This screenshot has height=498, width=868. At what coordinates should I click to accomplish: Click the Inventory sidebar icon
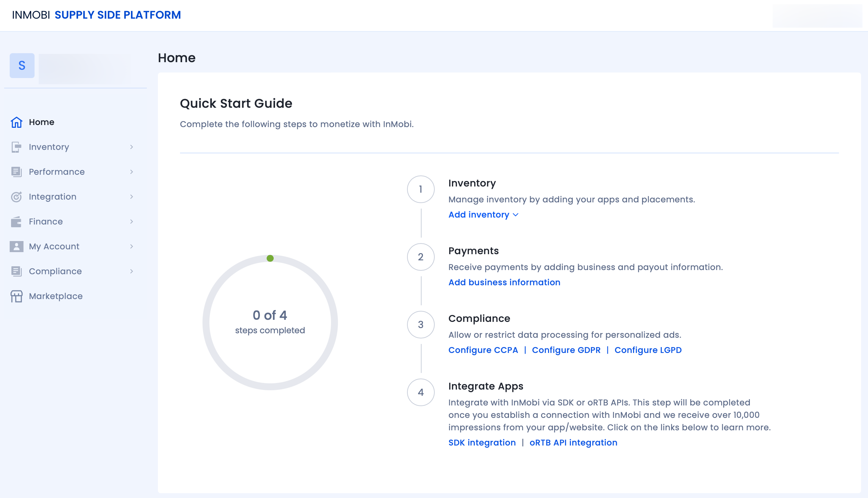[16, 147]
